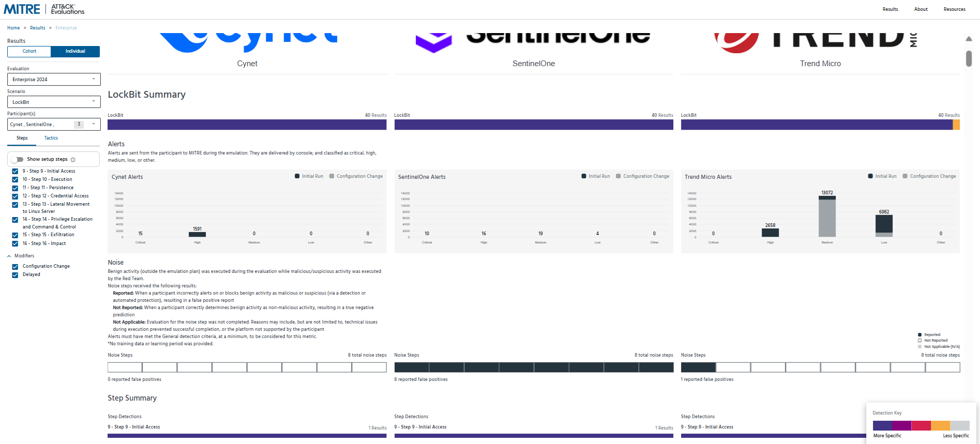Image resolution: width=980 pixels, height=444 pixels.
Task: Open Results in top navigation
Action: click(x=890, y=9)
